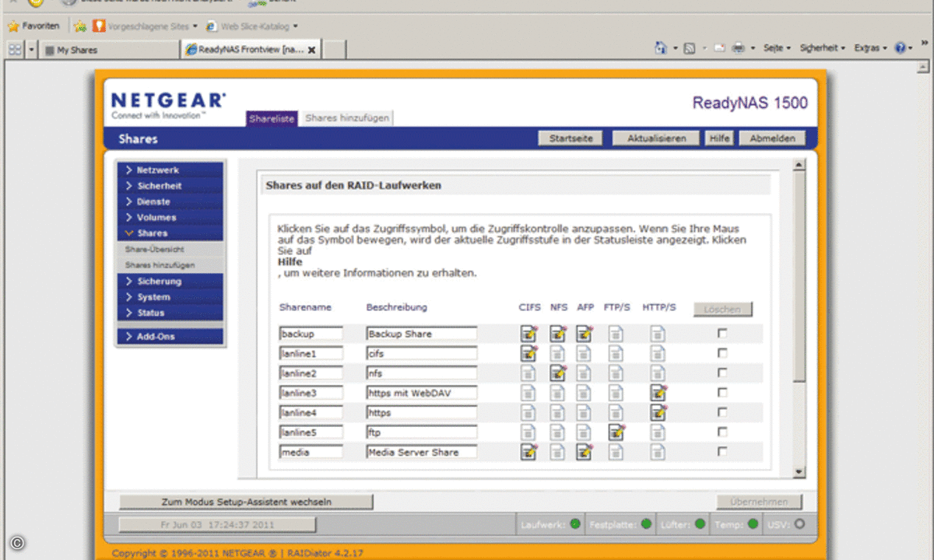Viewport: 934px width, 560px height.
Task: Click the Aktualisieren button
Action: (x=655, y=138)
